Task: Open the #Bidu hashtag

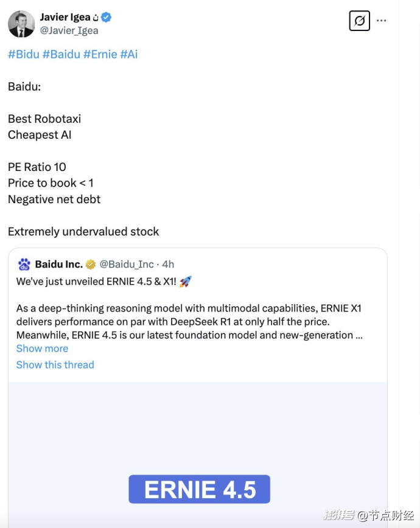Action: coord(24,54)
